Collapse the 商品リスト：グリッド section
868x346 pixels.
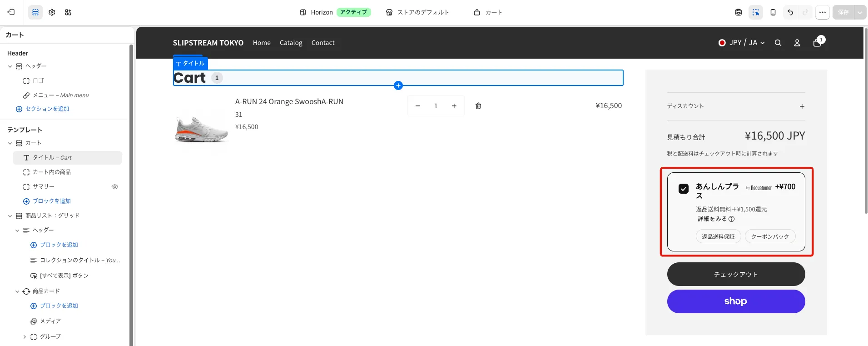pos(10,216)
